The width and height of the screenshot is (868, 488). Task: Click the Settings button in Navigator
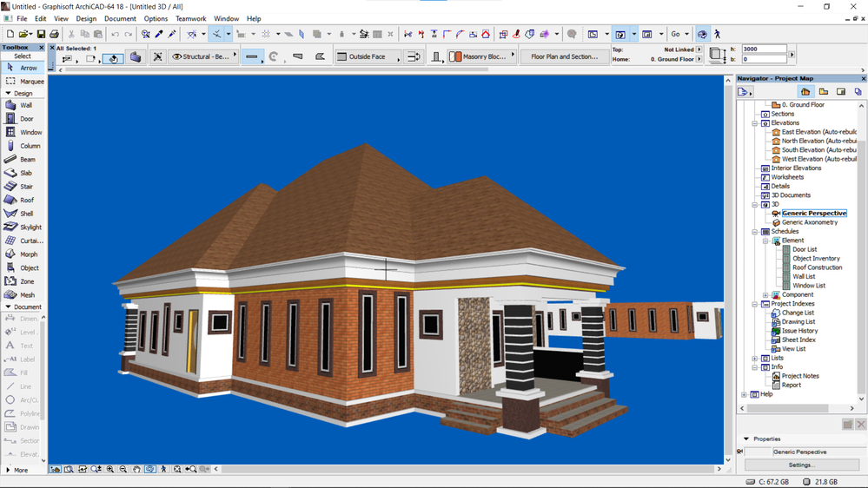point(801,465)
